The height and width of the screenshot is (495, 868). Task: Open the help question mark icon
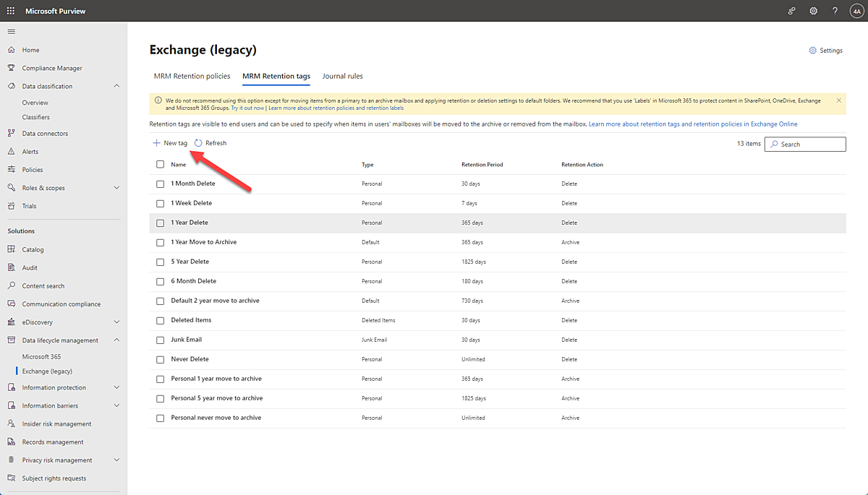tap(835, 11)
